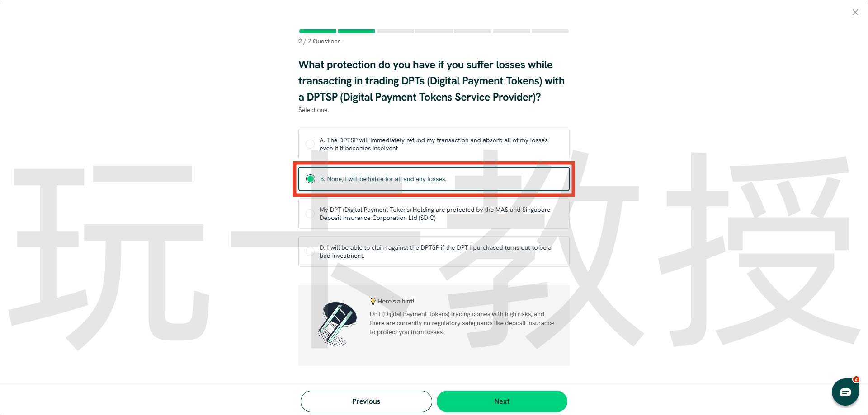Click the first progress bar segment
868x415 pixels.
(x=317, y=31)
